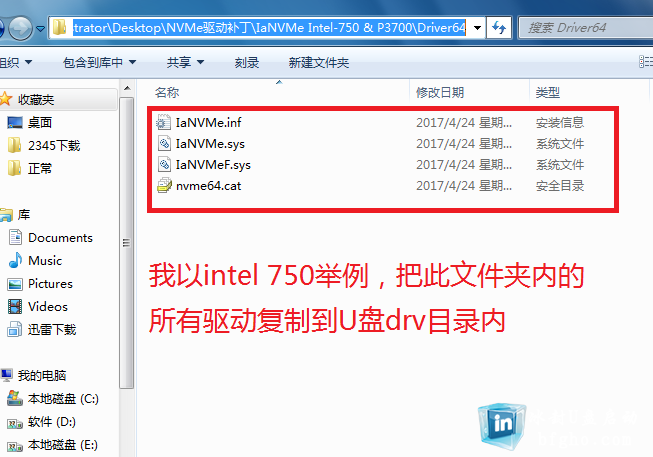Image resolution: width=653 pixels, height=457 pixels.
Task: Click 新建文件夹 button
Action: [319, 62]
